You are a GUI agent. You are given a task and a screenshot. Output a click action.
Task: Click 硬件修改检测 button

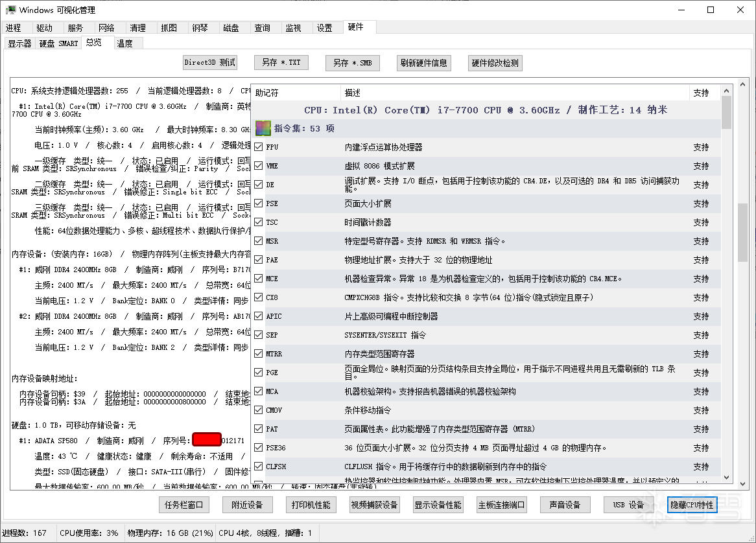click(x=495, y=63)
